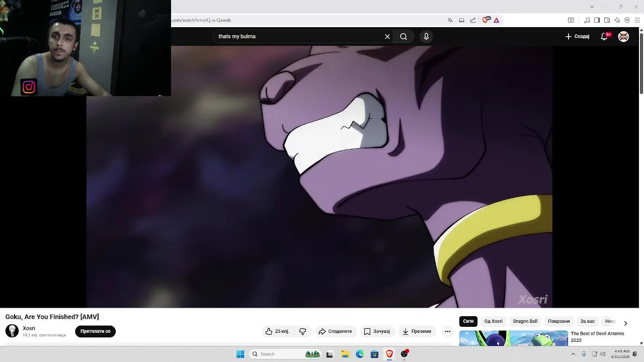Image resolution: width=644 pixels, height=362 pixels.
Task: Open the volume speaker tray icon
Action: (603, 354)
